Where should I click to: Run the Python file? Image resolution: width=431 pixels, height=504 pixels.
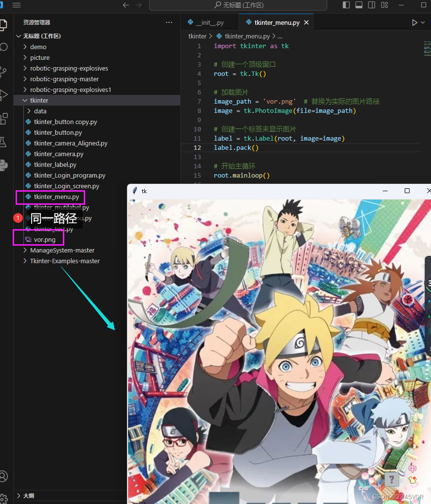pyautogui.click(x=414, y=22)
